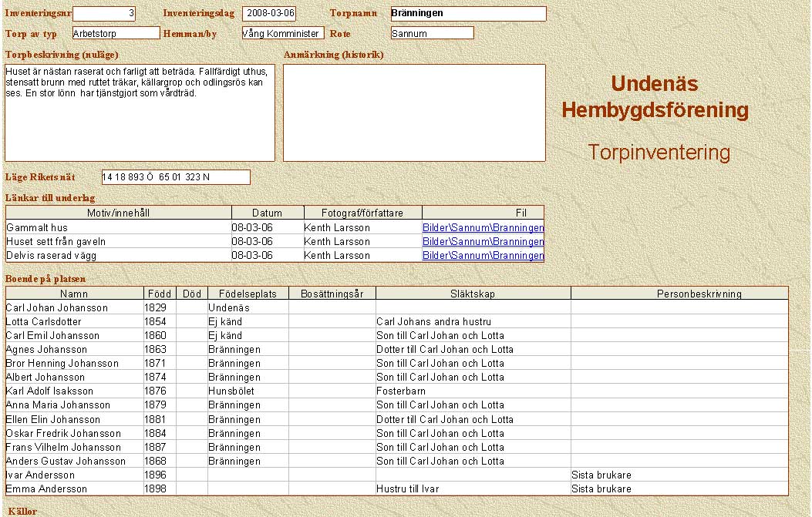Open file link for Delvis raserad vägg
Image resolution: width=812 pixels, height=517 pixels.
[483, 256]
